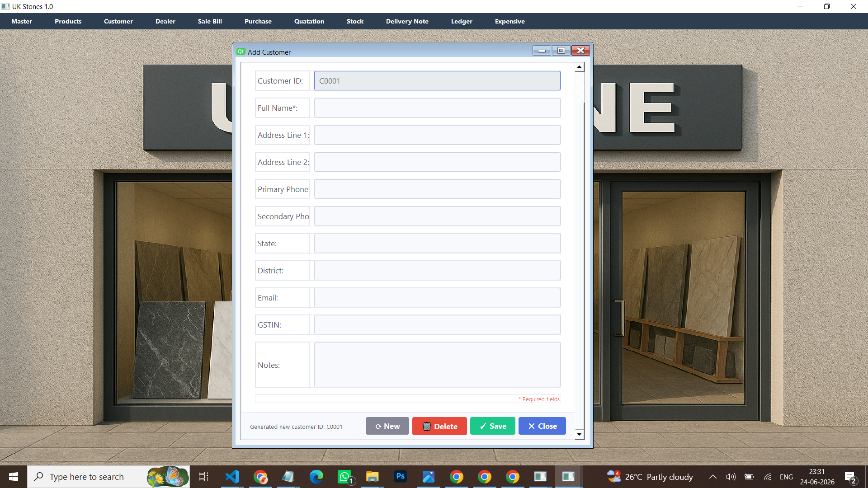Open the Purchase menu

pyautogui.click(x=258, y=21)
